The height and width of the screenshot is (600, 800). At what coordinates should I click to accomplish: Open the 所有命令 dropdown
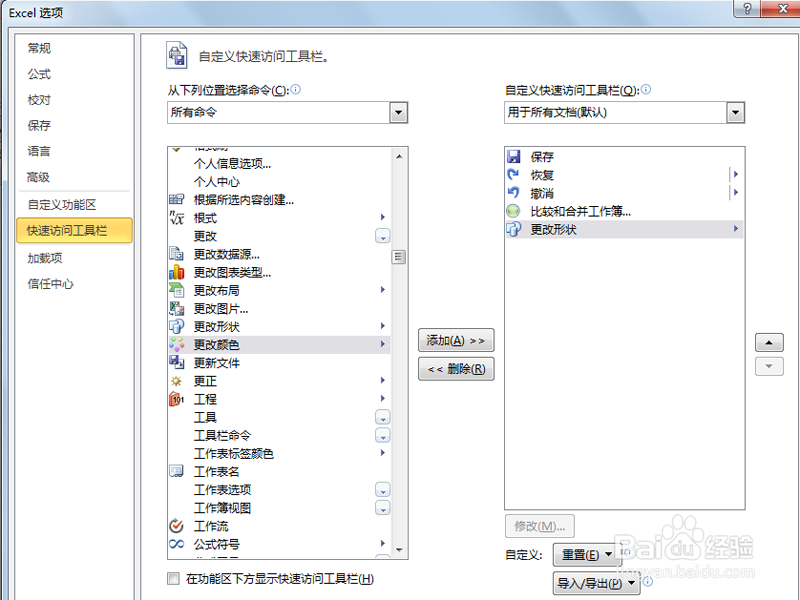click(398, 113)
